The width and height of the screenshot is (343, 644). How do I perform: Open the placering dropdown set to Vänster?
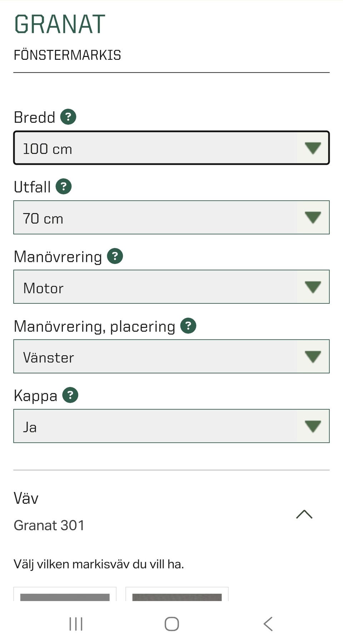171,357
